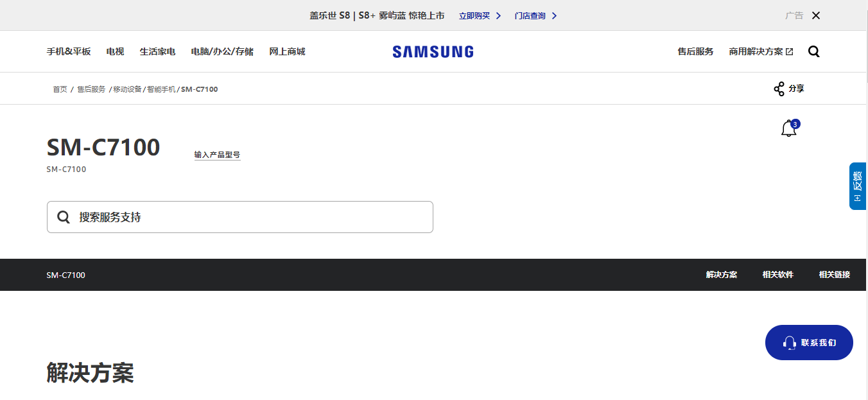Open the 商用解决方案 link

pyautogui.click(x=756, y=51)
